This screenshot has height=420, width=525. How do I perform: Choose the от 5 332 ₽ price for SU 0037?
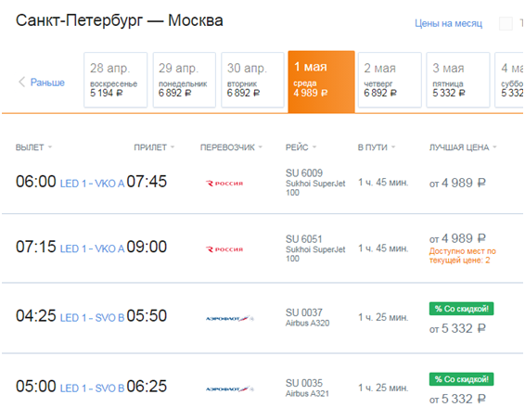point(457,328)
